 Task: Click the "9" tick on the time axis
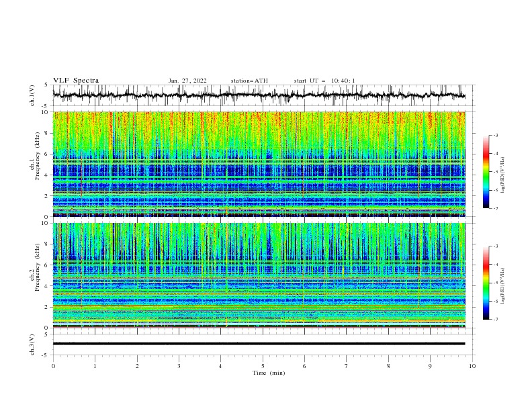(430, 366)
